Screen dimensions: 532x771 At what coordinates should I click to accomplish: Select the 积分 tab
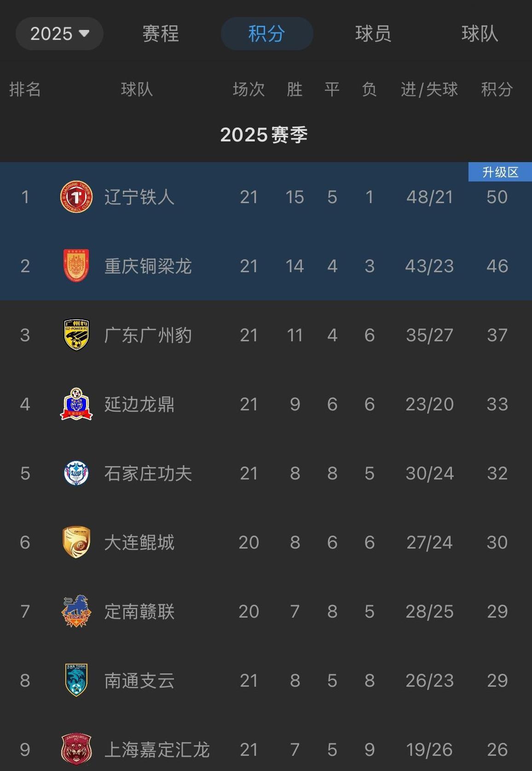[267, 34]
